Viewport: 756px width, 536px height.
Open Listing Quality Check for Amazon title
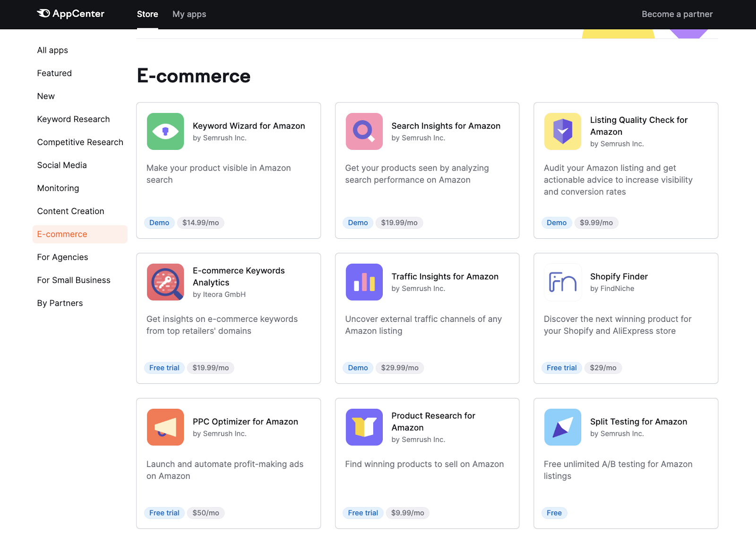tap(639, 126)
